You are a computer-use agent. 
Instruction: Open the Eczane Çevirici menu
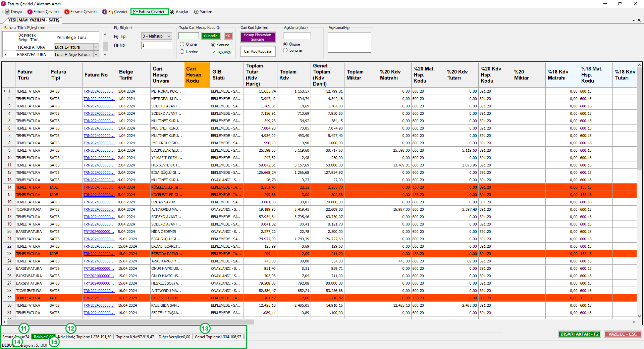click(x=80, y=12)
